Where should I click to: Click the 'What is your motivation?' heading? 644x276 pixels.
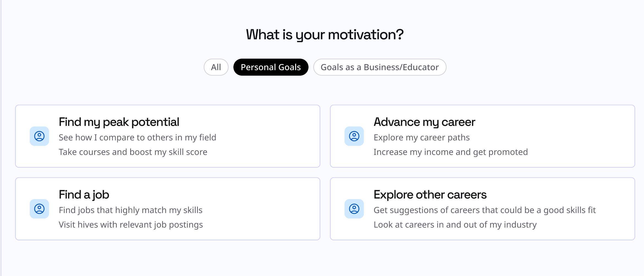tap(325, 35)
